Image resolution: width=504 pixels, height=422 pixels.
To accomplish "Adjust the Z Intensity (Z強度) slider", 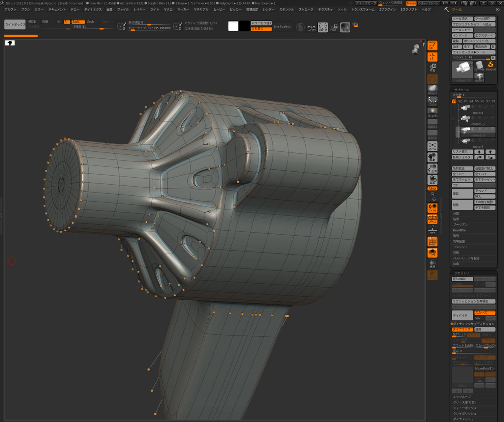I will pyautogui.click(x=93, y=27).
